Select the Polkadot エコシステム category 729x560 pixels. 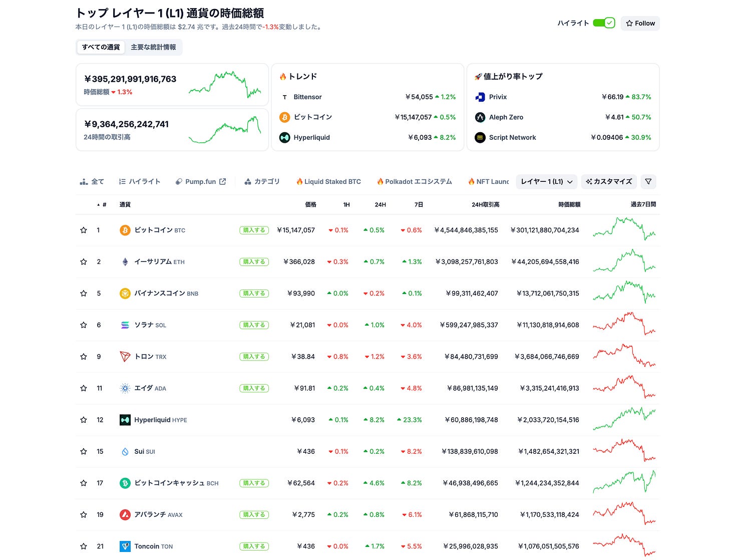[414, 181]
